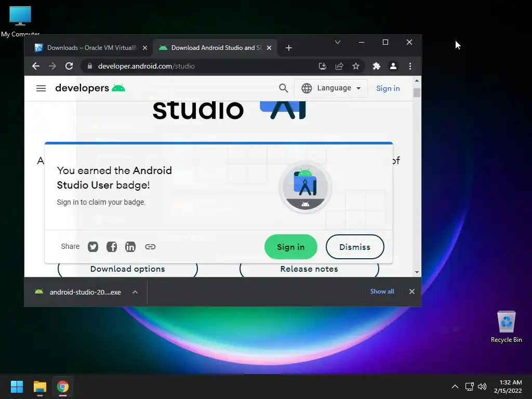Click the page scrollbar down arrow
This screenshot has width=532, height=399.
point(417,272)
